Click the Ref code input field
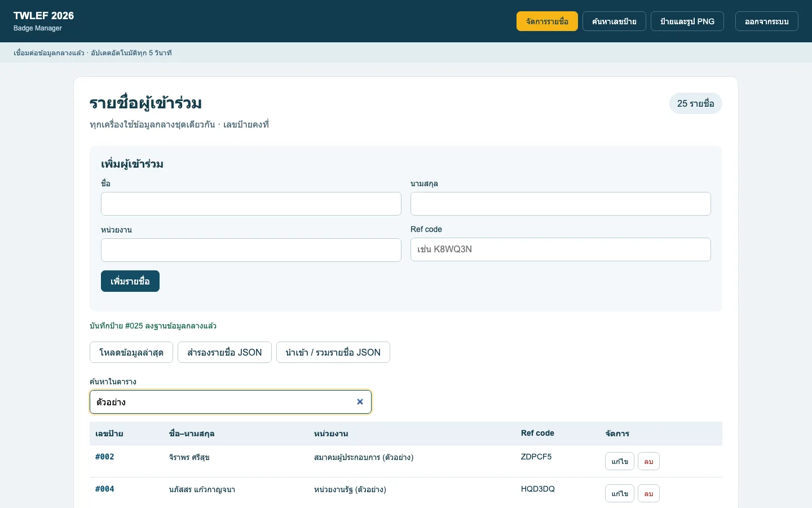The width and height of the screenshot is (812, 508). coord(561,249)
